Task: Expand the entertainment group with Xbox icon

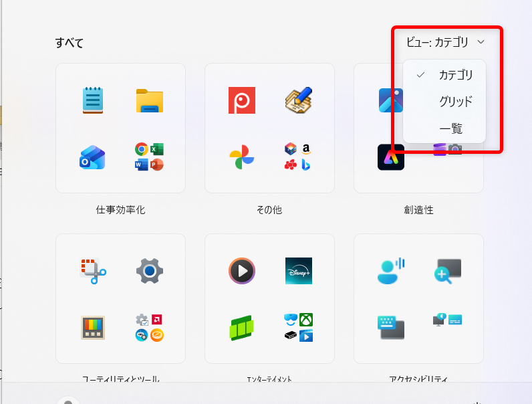Action: pyautogui.click(x=298, y=328)
